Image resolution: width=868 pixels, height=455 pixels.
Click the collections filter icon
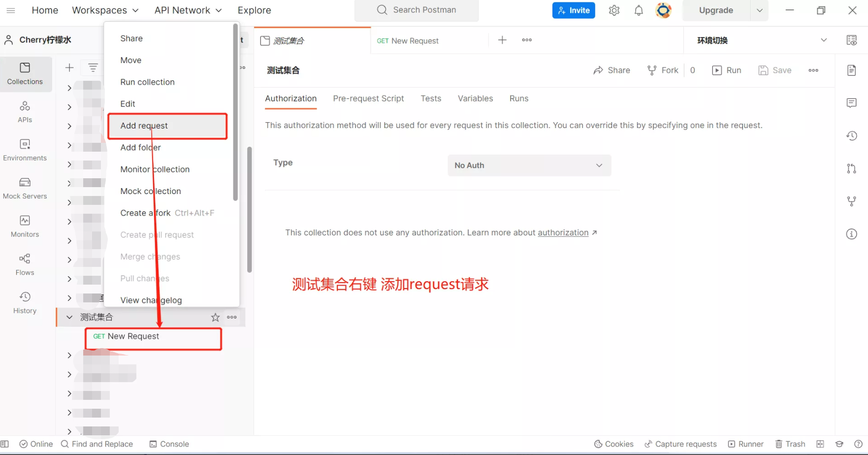pyautogui.click(x=93, y=68)
